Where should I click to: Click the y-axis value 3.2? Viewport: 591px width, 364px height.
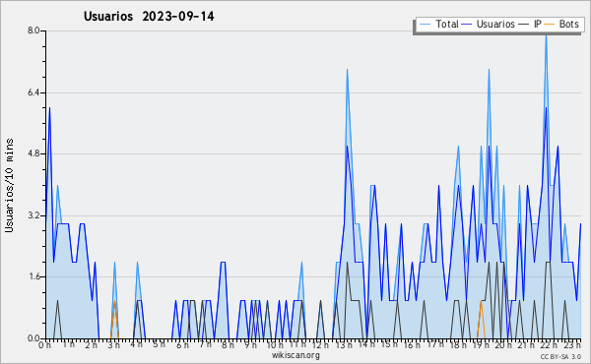pos(33,215)
